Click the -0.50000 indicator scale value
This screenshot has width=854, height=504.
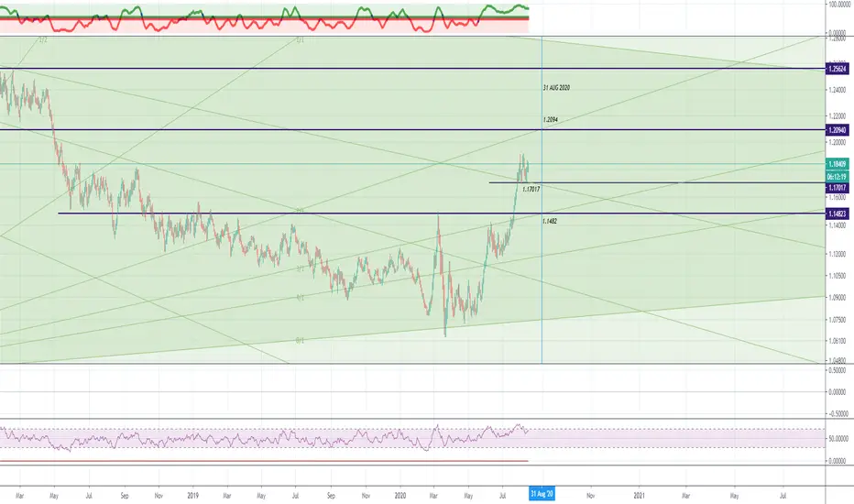click(x=838, y=413)
